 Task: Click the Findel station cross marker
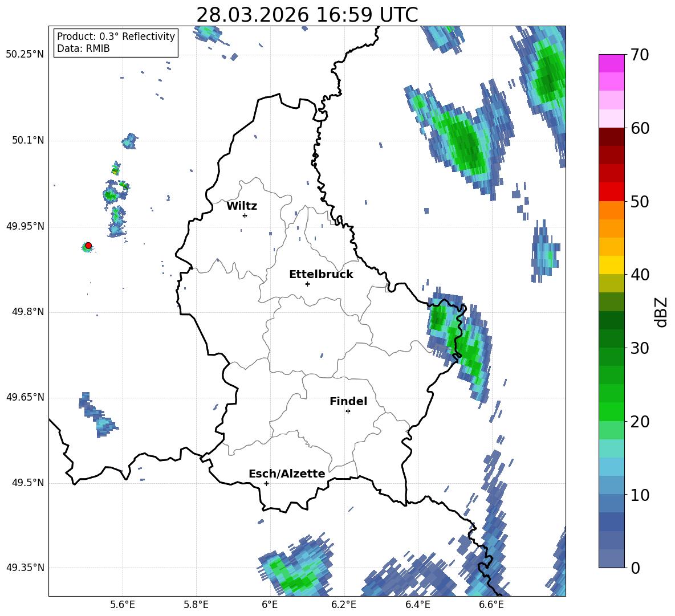pos(348,411)
